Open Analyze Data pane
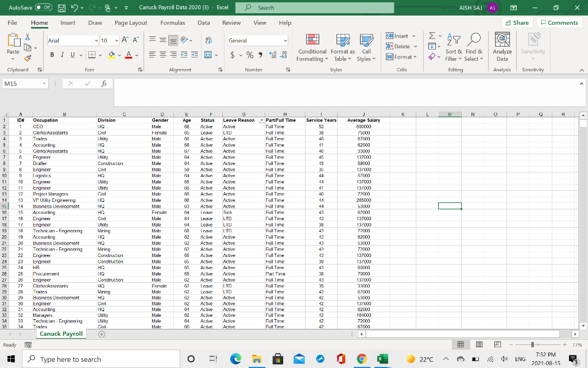The height and width of the screenshot is (368, 588). click(x=502, y=47)
